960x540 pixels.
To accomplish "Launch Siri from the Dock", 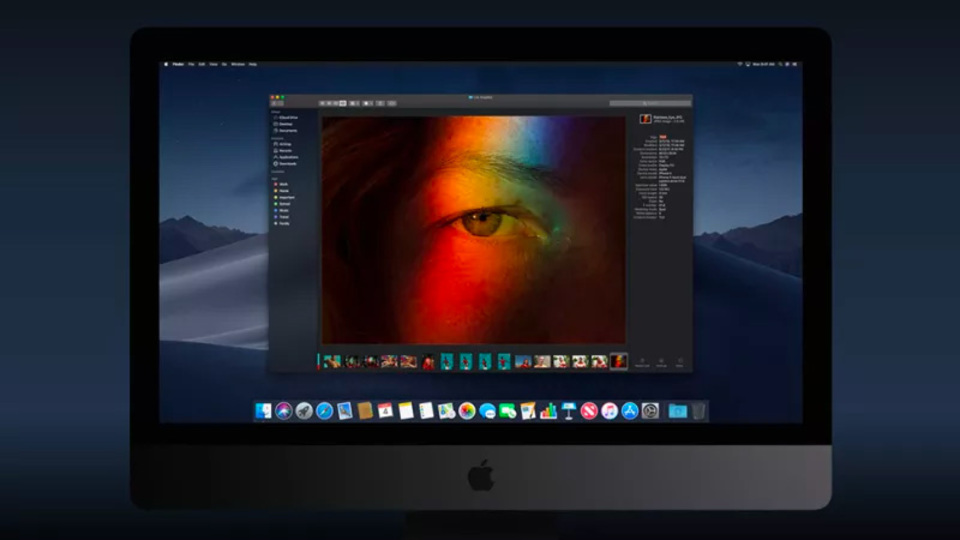I will click(x=283, y=411).
